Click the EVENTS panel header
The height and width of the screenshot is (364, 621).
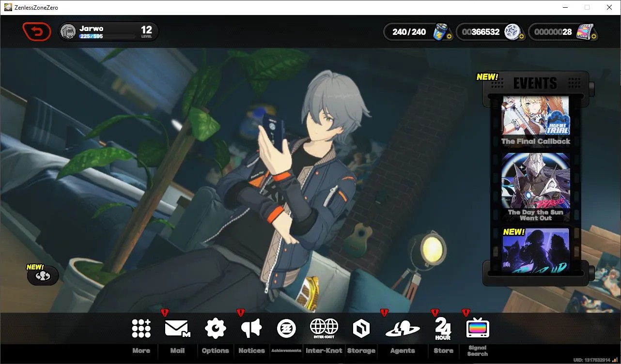click(535, 83)
